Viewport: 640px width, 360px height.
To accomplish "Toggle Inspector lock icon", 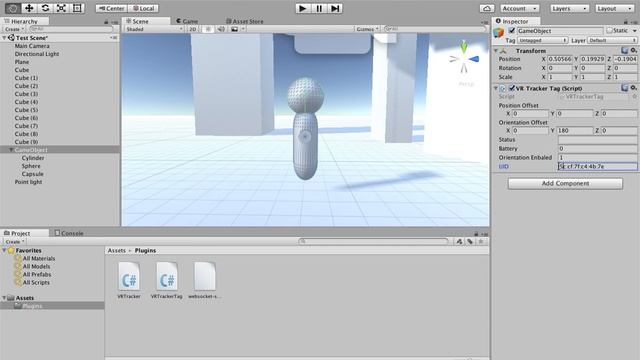I will click(x=626, y=21).
